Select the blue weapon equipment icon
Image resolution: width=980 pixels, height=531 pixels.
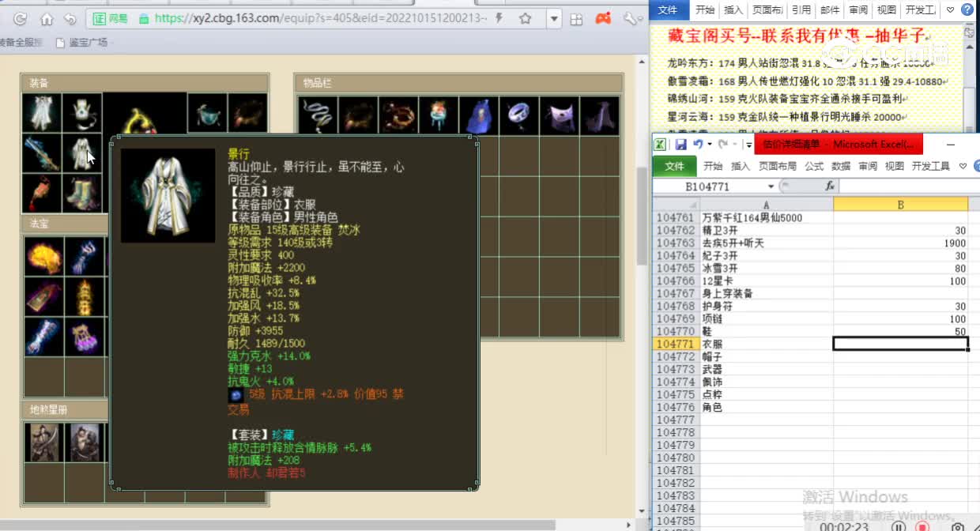pyautogui.click(x=41, y=153)
